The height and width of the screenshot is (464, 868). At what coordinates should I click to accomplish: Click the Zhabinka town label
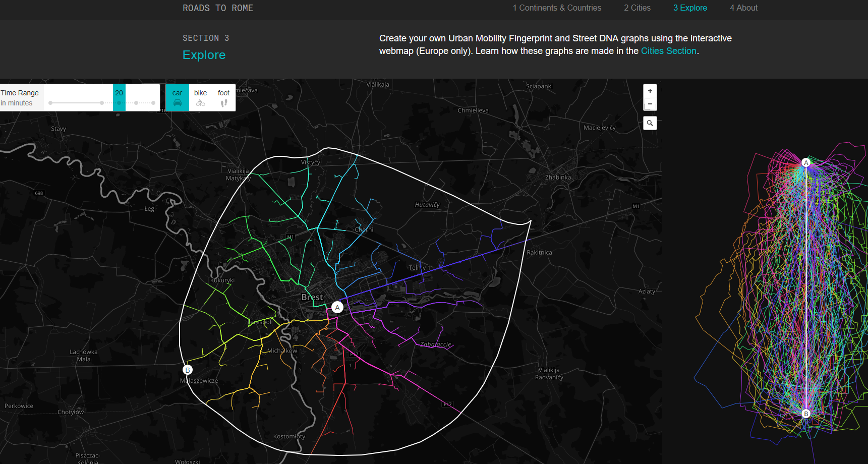(x=558, y=178)
